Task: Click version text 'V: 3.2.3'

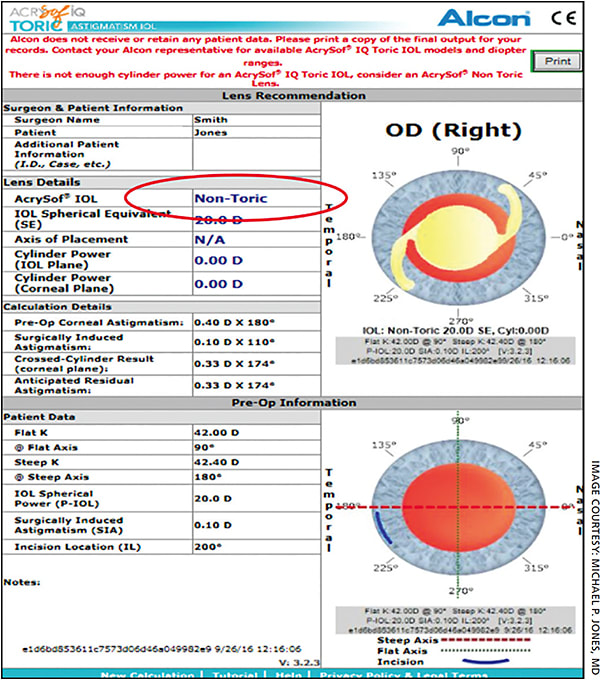Action: [300, 663]
